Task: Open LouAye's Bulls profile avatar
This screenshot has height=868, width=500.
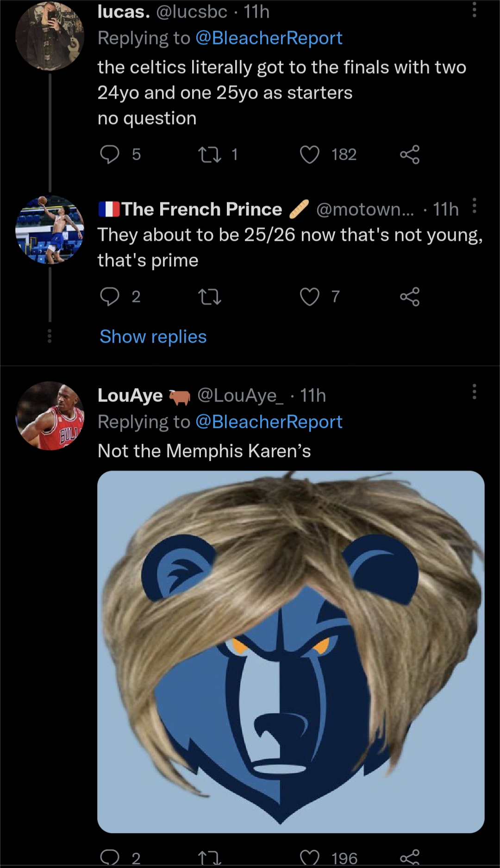Action: click(50, 416)
